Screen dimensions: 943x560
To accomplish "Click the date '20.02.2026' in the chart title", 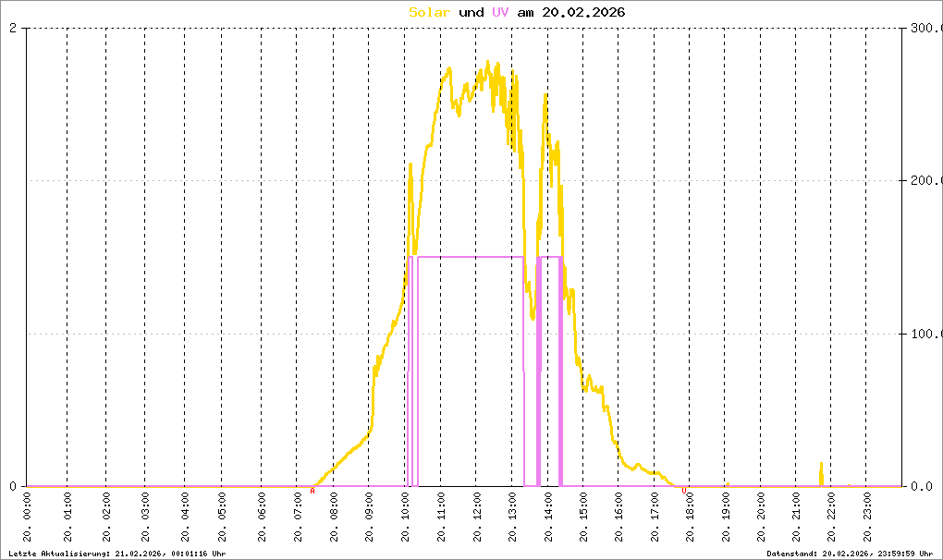I will click(x=583, y=13).
